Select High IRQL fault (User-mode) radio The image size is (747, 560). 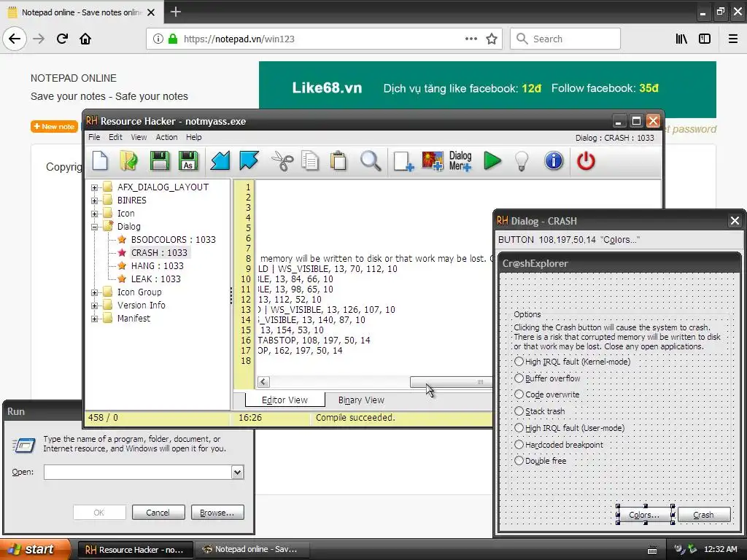pyautogui.click(x=519, y=427)
